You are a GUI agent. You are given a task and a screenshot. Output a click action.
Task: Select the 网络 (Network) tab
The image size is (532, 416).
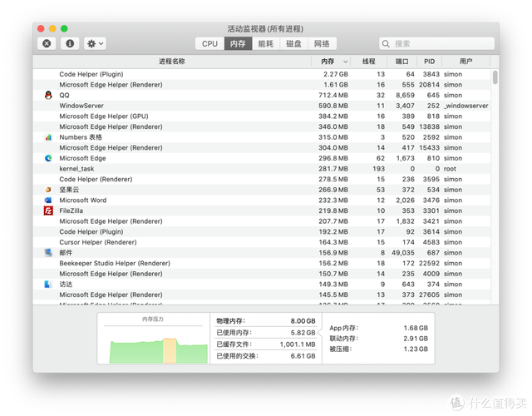322,43
